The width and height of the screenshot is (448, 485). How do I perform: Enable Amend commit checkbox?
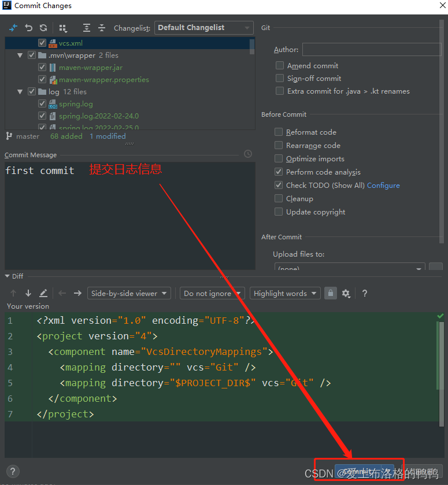280,65
